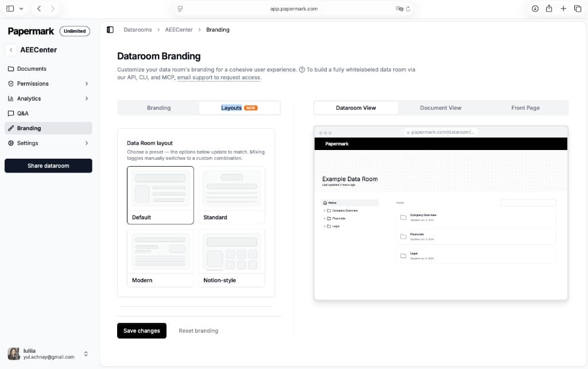Click the Share dataroom button
Image resolution: width=588 pixels, height=369 pixels.
click(x=48, y=166)
